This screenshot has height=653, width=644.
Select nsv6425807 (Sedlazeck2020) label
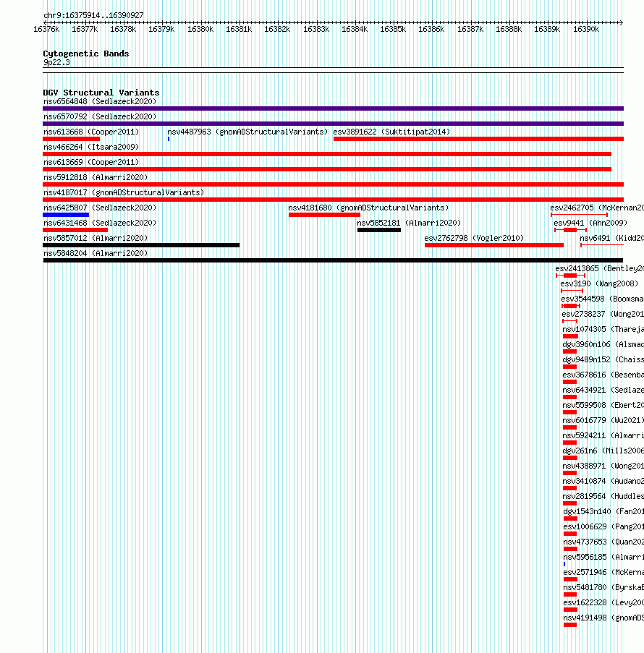[x=100, y=208]
